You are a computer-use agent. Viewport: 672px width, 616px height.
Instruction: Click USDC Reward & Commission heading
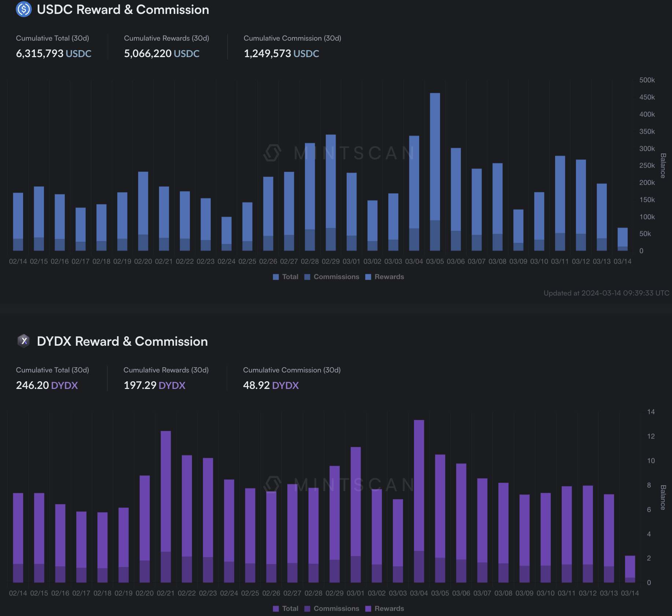point(123,10)
